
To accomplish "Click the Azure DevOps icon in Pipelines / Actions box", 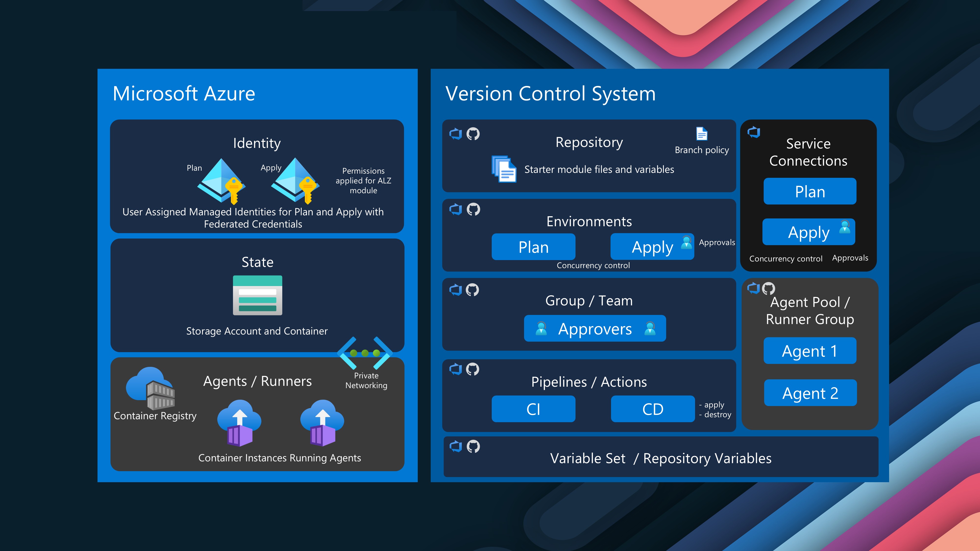I will (456, 369).
